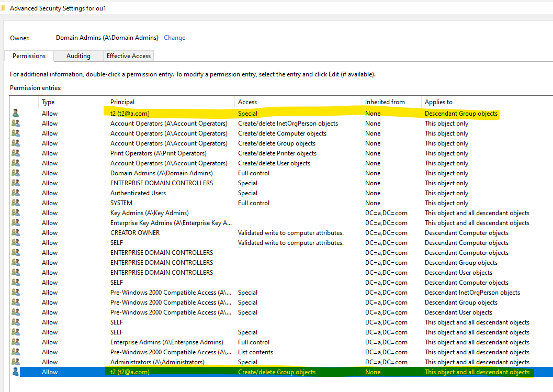The width and height of the screenshot is (553, 392).
Task: Select t2 Create/delete Group objects entry
Action: (281, 372)
